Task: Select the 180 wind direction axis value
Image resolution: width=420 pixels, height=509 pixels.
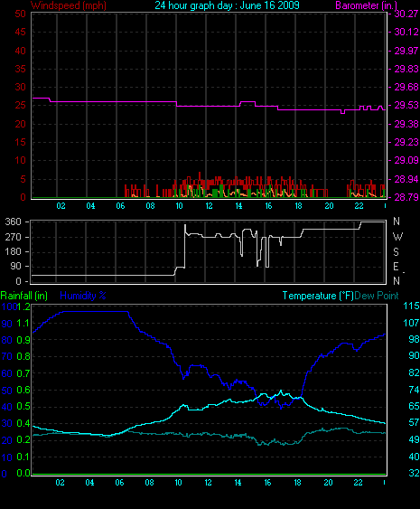Action: (13, 252)
